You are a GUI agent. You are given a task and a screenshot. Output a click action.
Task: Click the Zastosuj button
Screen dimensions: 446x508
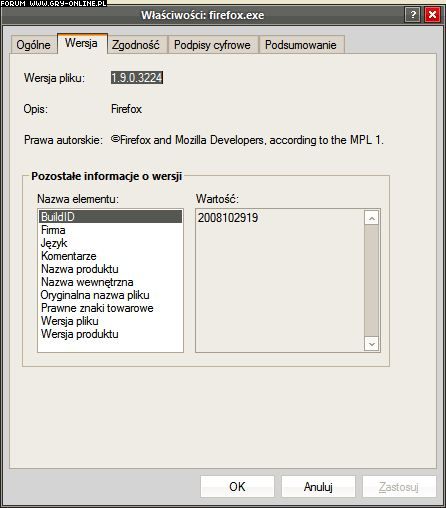(399, 487)
